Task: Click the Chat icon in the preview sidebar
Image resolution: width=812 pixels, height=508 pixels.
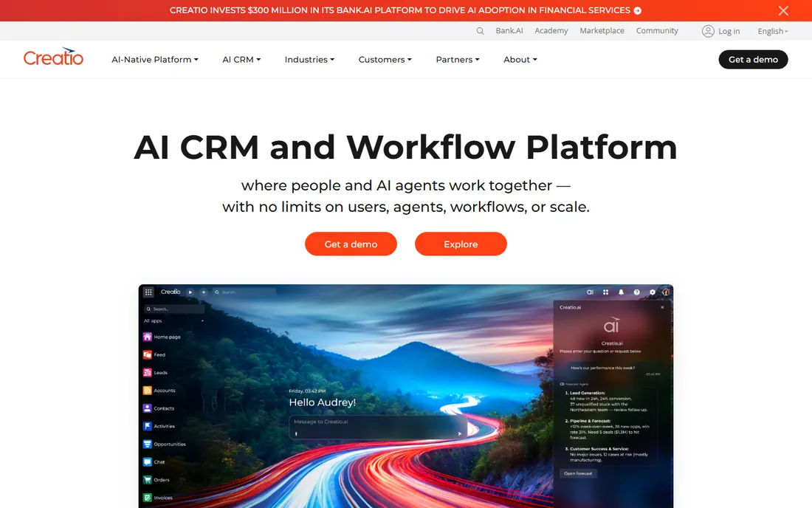Action: [147, 462]
